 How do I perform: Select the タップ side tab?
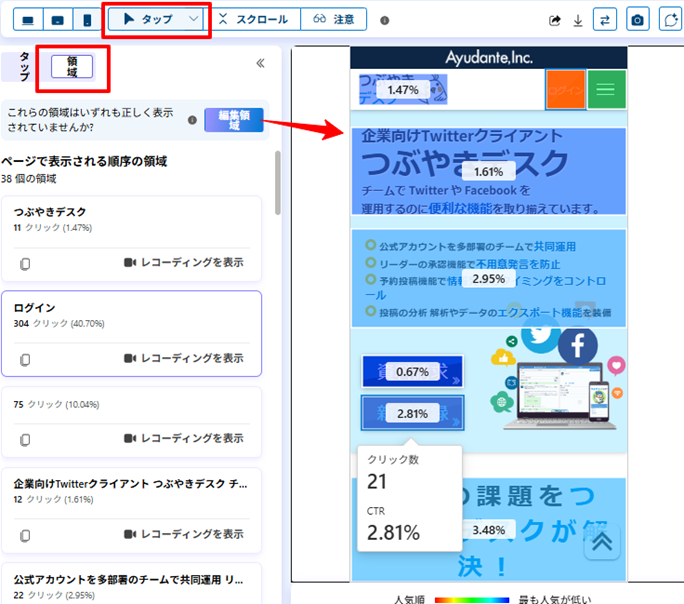(x=24, y=67)
